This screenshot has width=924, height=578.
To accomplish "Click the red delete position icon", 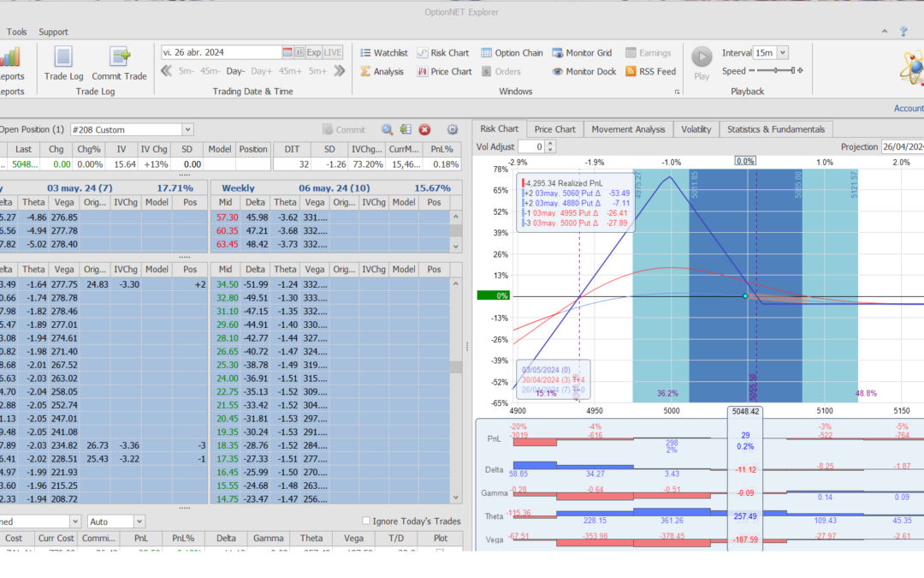I will coord(424,129).
